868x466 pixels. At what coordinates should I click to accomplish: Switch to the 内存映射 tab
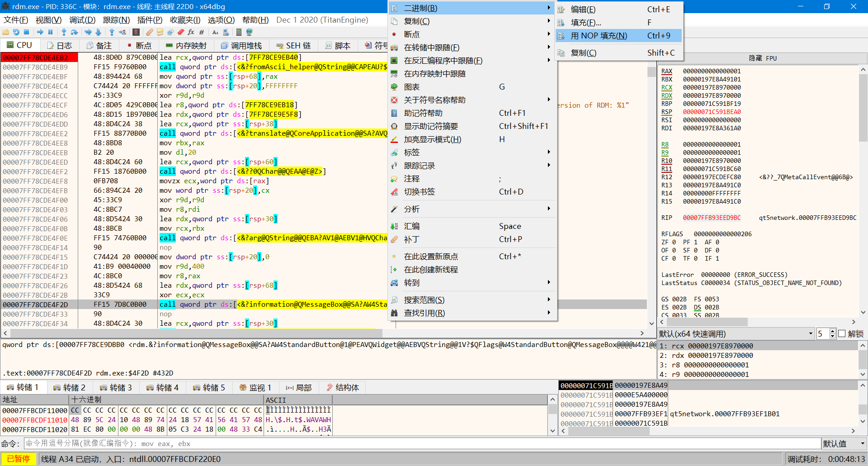point(186,45)
